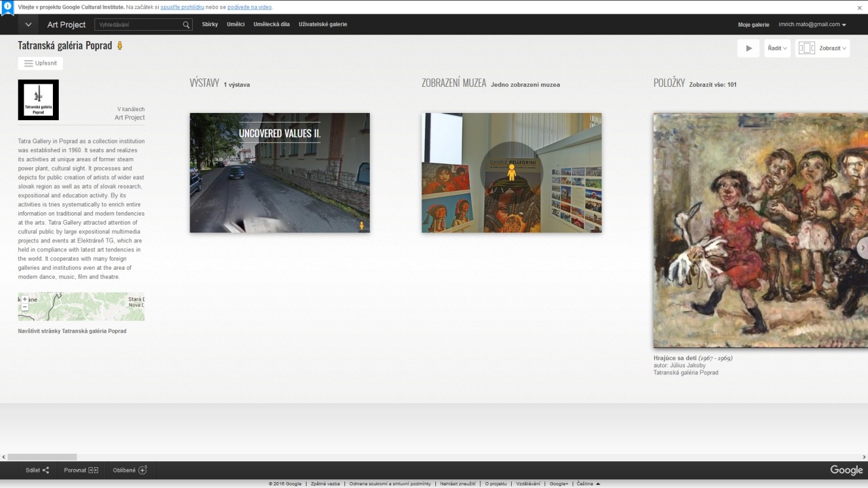The width and height of the screenshot is (868, 488).
Task: Open the Zobrazit view dropdown
Action: click(823, 48)
